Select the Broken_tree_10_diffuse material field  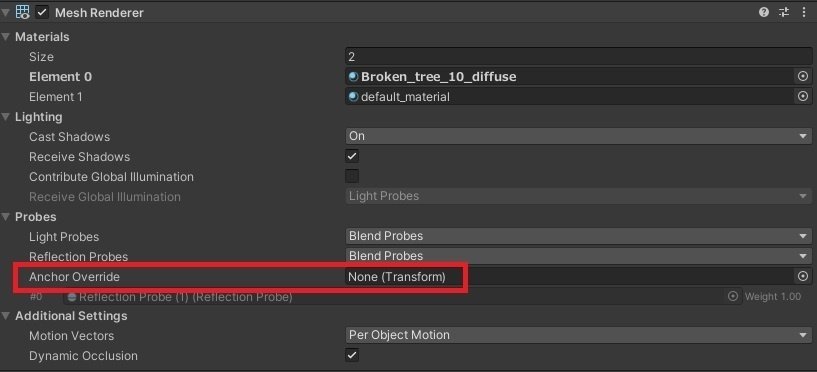[x=571, y=77]
